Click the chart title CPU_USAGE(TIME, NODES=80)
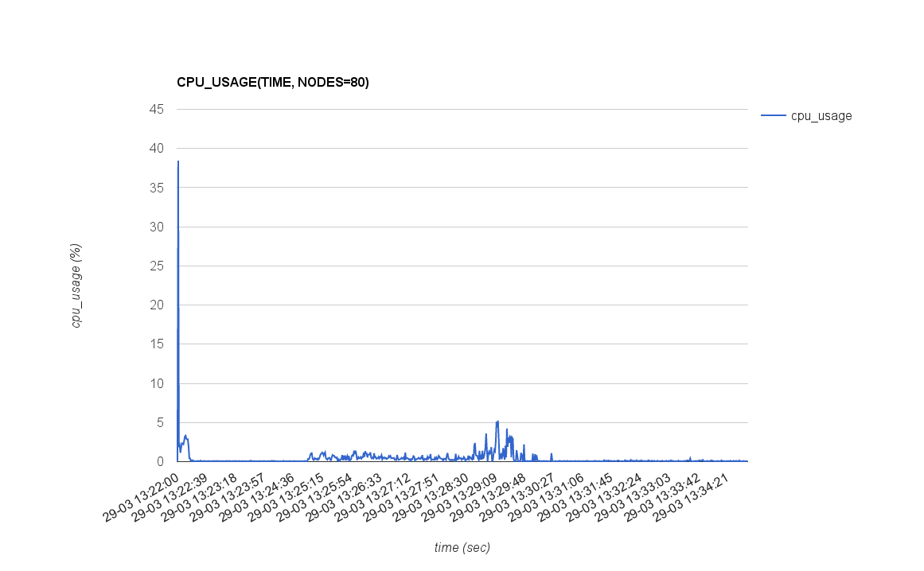Viewport: 924px width, 571px height. (272, 82)
